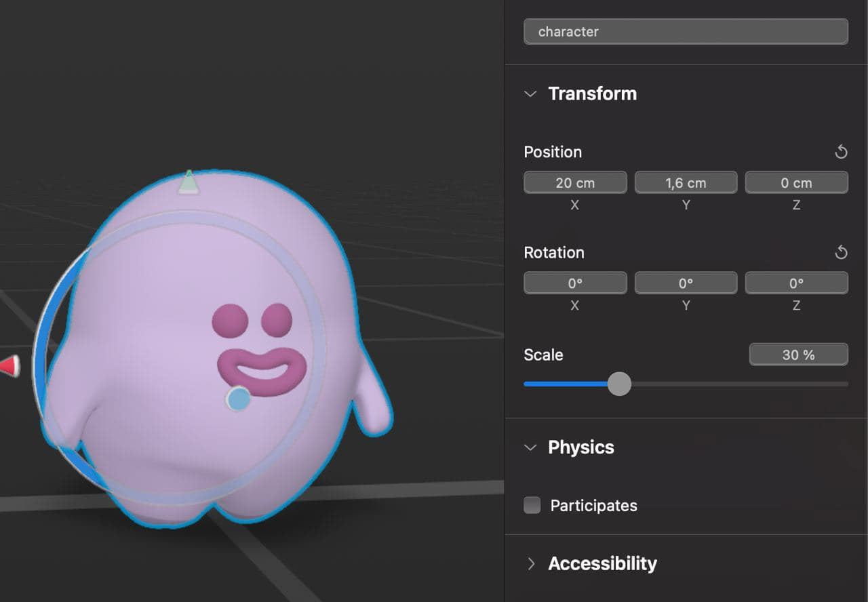Viewport: 868px width, 602px height.
Task: Edit the Rotation Y field
Action: click(686, 283)
